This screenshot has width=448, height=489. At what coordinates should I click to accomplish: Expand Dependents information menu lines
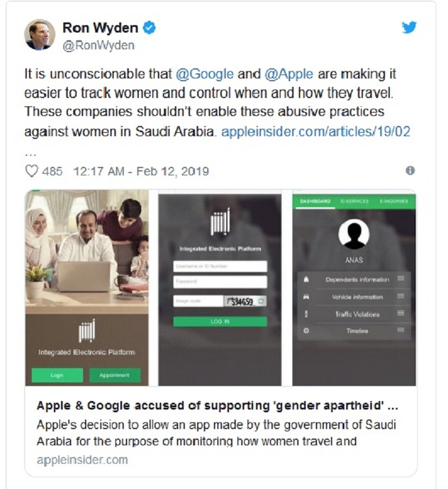[401, 278]
